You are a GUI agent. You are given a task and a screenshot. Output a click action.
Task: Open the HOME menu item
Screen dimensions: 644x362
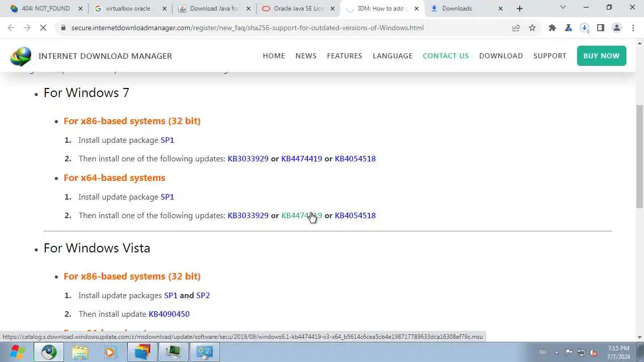274,56
